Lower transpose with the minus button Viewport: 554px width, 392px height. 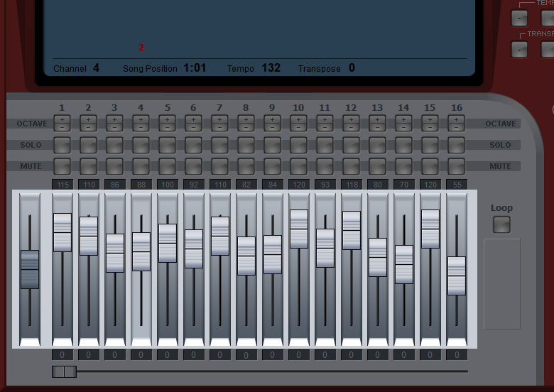(x=519, y=49)
